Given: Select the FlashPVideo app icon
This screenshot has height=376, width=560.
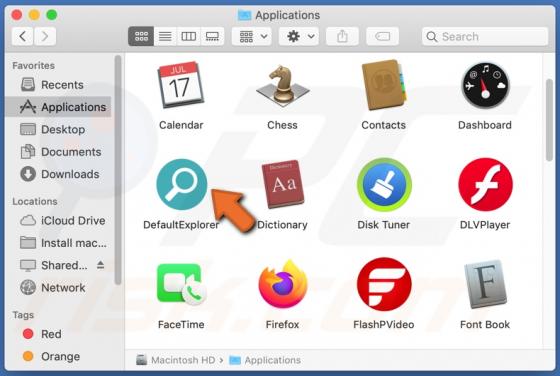Looking at the screenshot, I should click(x=384, y=284).
